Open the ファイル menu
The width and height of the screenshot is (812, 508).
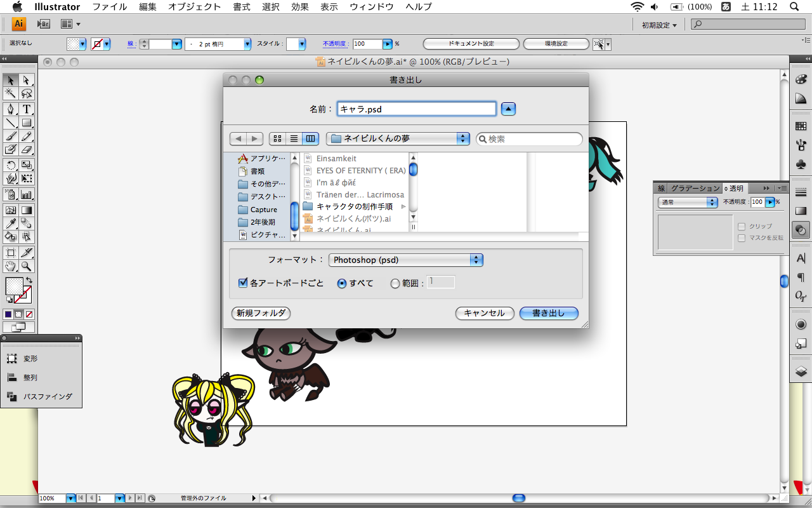(x=109, y=7)
